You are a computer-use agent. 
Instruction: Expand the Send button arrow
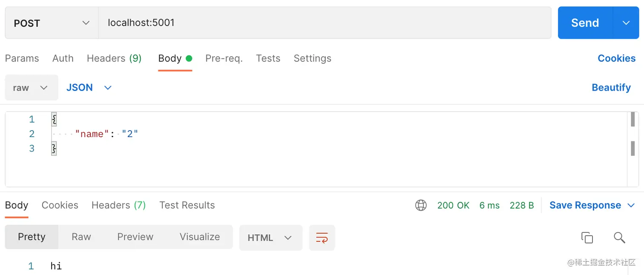point(626,23)
